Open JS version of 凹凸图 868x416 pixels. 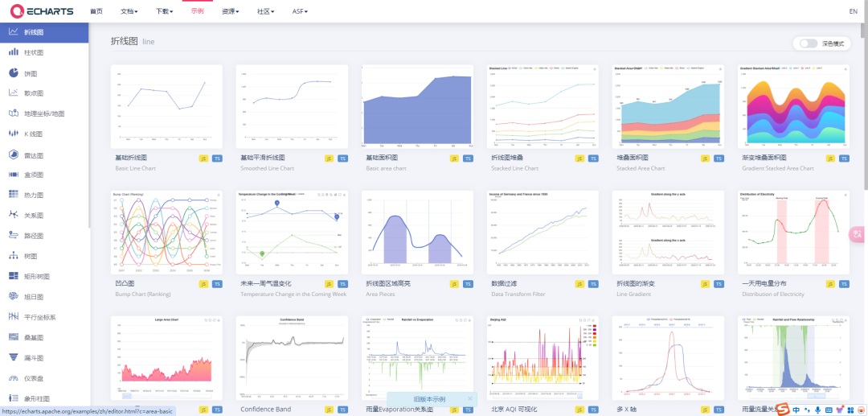[203, 284]
